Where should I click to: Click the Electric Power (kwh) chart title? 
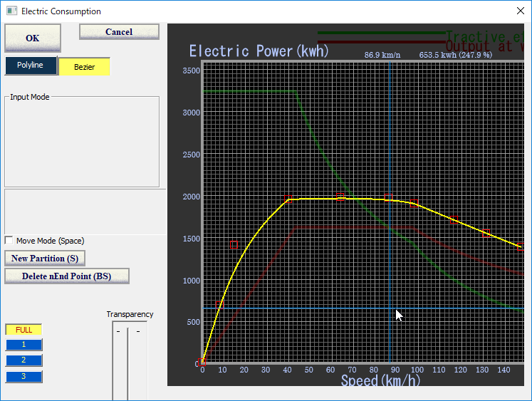point(259,51)
